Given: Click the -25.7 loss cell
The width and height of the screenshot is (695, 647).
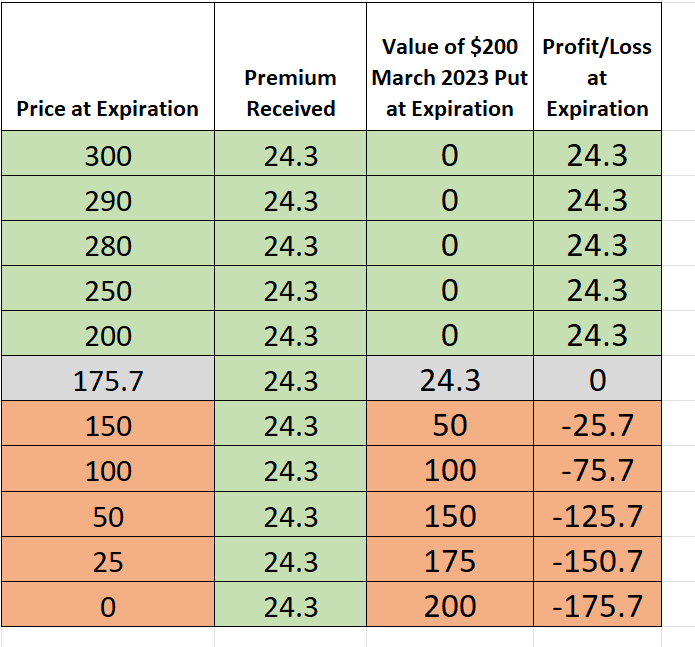Looking at the screenshot, I should (x=598, y=425).
